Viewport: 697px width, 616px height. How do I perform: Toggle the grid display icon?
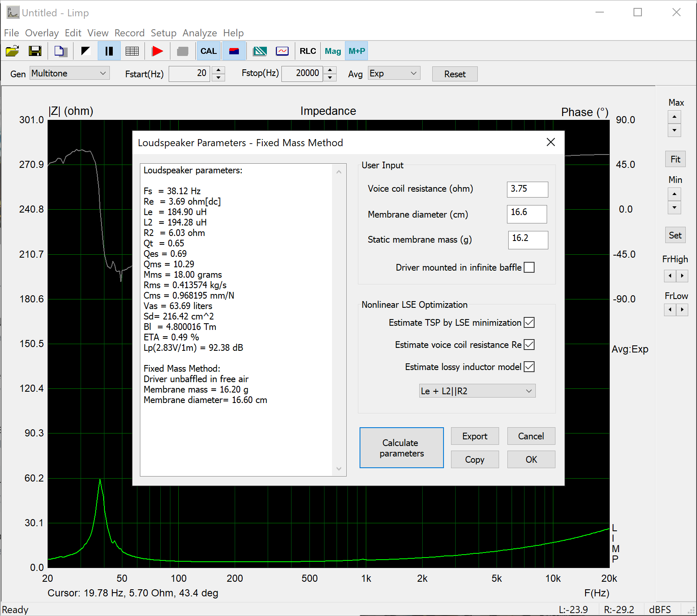coord(132,51)
